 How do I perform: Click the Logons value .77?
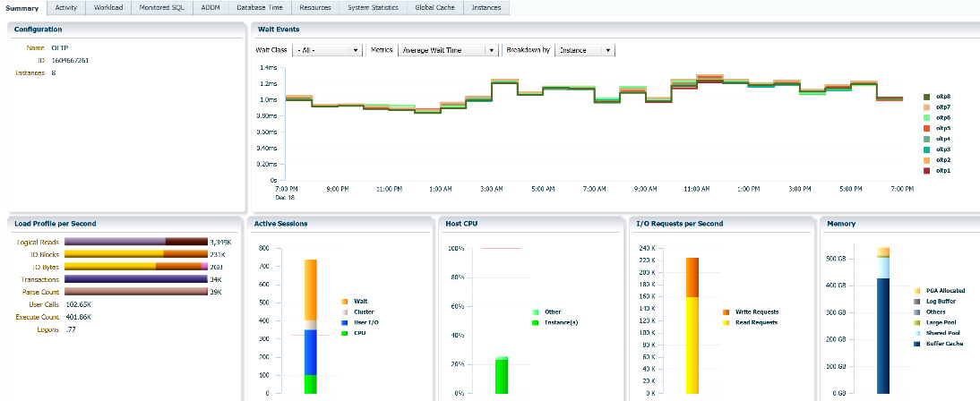click(71, 329)
